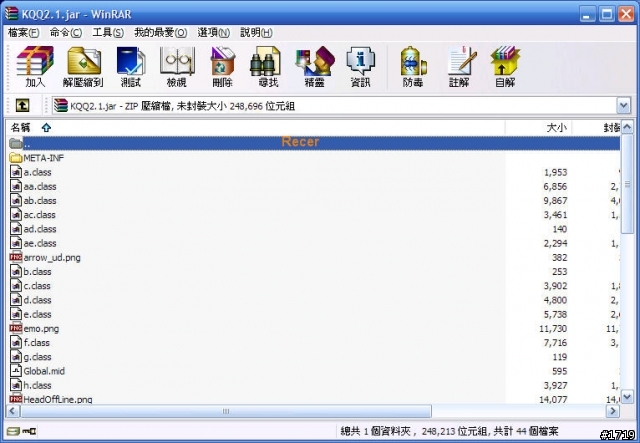Click the WinRAR title bar icon

click(11, 13)
